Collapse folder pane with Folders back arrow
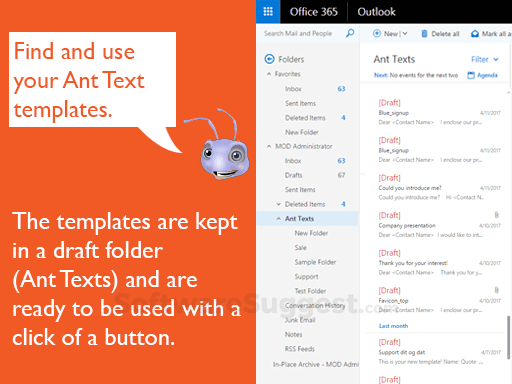The height and width of the screenshot is (384, 512). (x=269, y=59)
